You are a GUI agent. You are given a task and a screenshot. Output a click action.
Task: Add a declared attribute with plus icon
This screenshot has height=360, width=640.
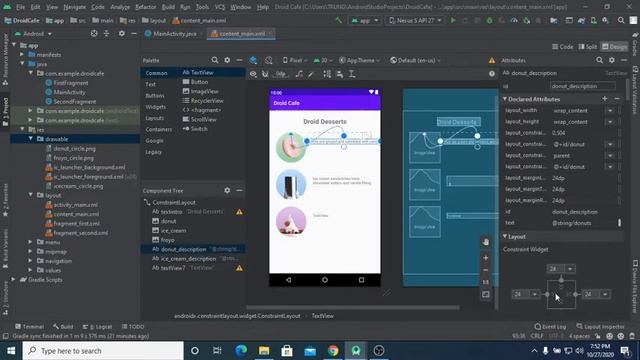coord(604,99)
